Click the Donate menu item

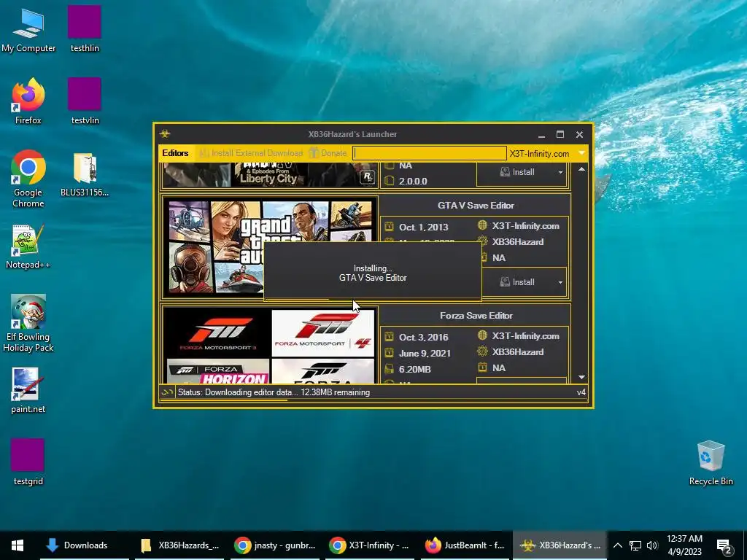click(x=328, y=153)
